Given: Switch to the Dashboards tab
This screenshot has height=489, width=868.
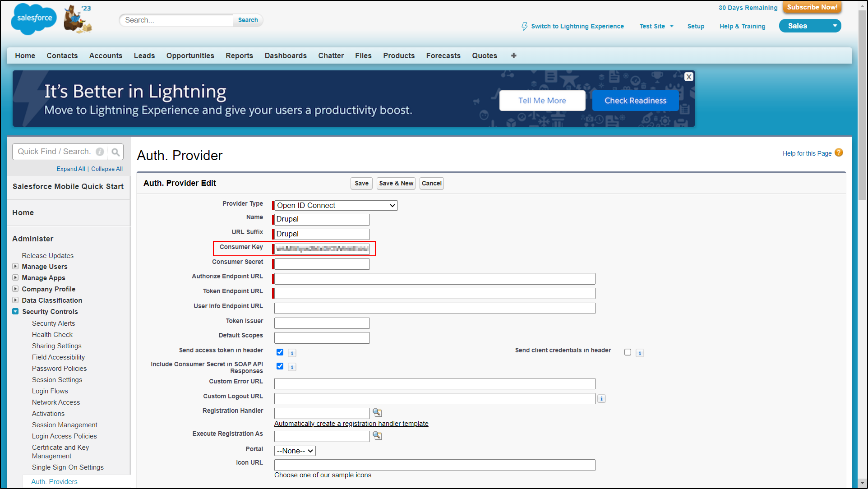Looking at the screenshot, I should (285, 55).
